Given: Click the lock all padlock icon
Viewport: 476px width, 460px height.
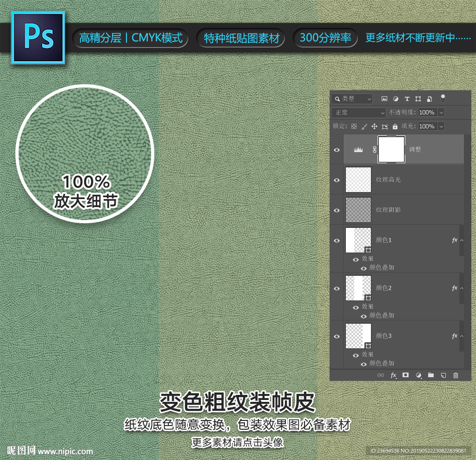Looking at the screenshot, I should pyautogui.click(x=395, y=127).
